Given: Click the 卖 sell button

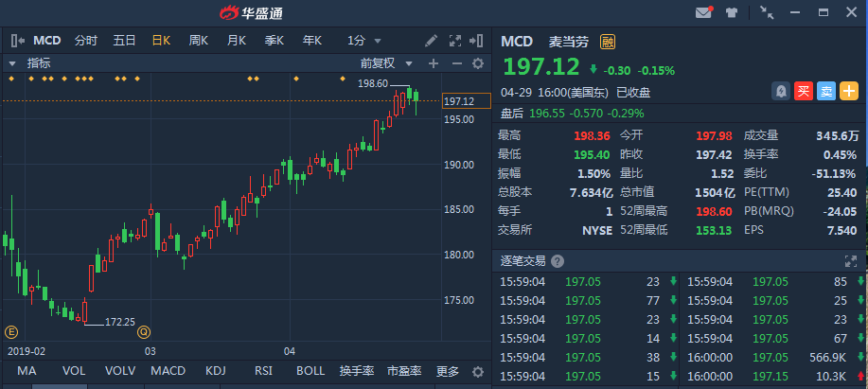Looking at the screenshot, I should (x=826, y=91).
